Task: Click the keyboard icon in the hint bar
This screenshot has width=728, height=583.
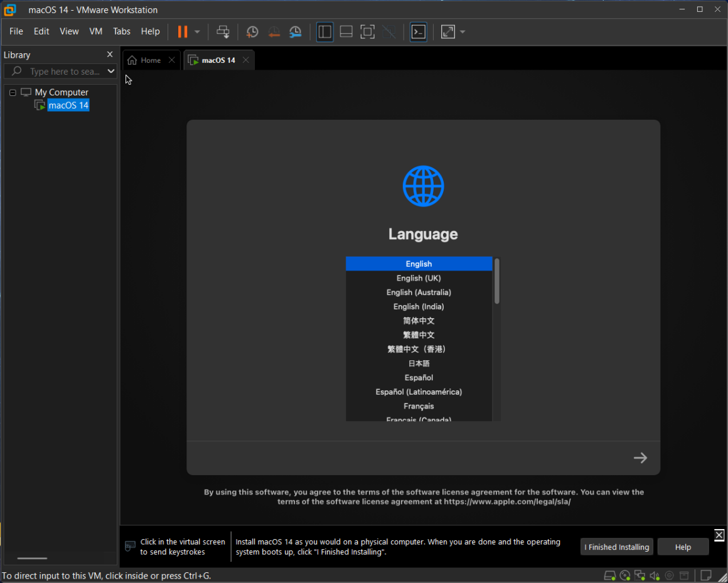Action: click(x=131, y=546)
